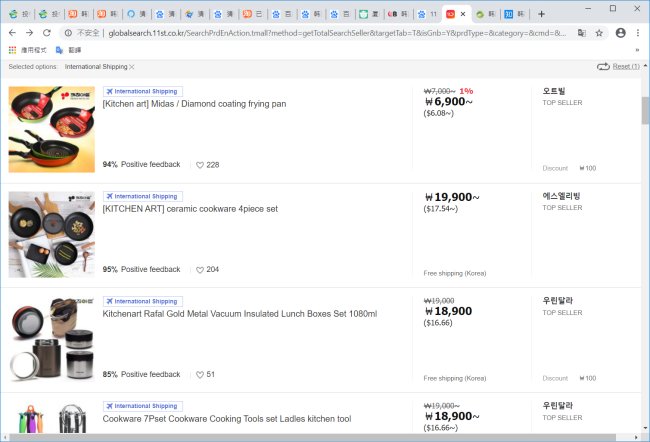This screenshot has height=442, width=650.
Task: Open the Chrome profile avatar
Action: (620, 33)
